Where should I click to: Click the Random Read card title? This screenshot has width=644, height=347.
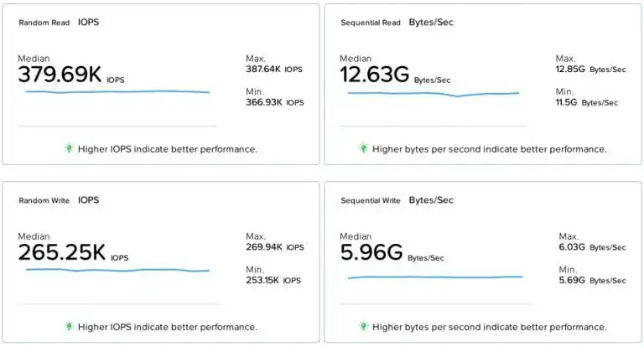44,23
